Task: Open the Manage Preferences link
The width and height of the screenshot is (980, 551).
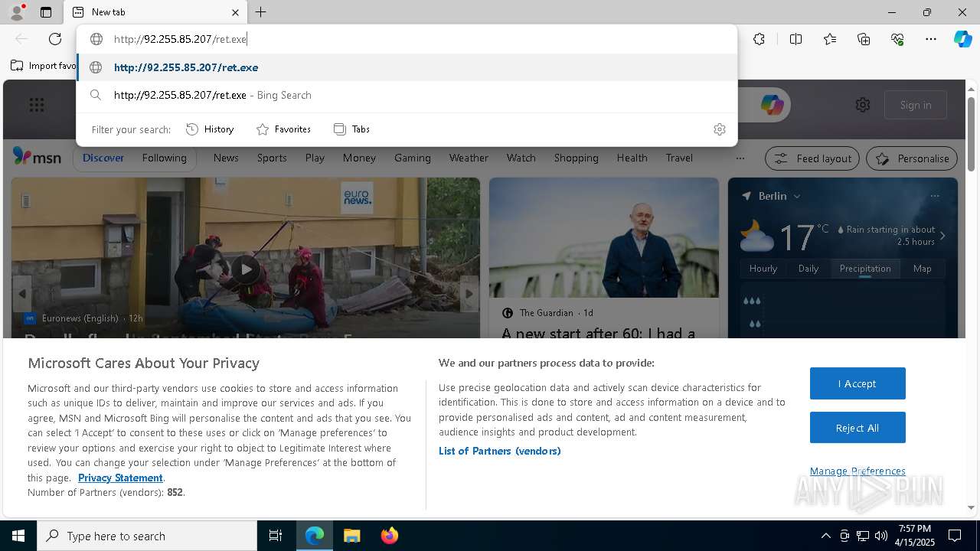Action: point(857,471)
